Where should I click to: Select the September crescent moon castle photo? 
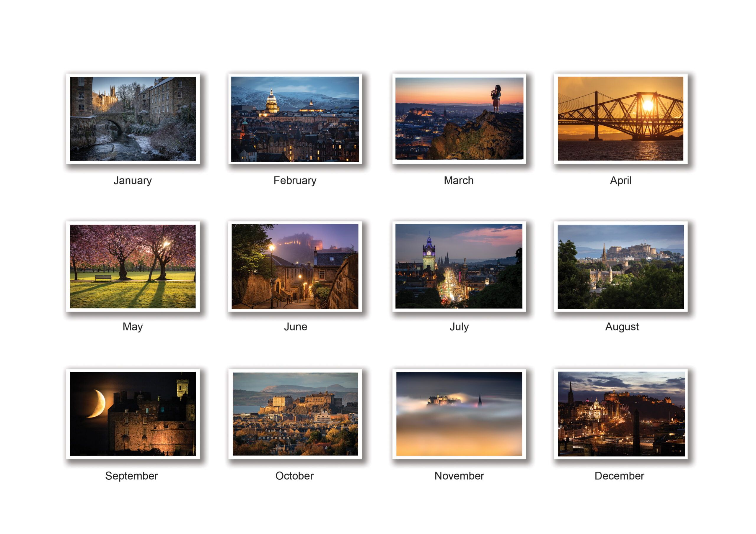(x=133, y=414)
